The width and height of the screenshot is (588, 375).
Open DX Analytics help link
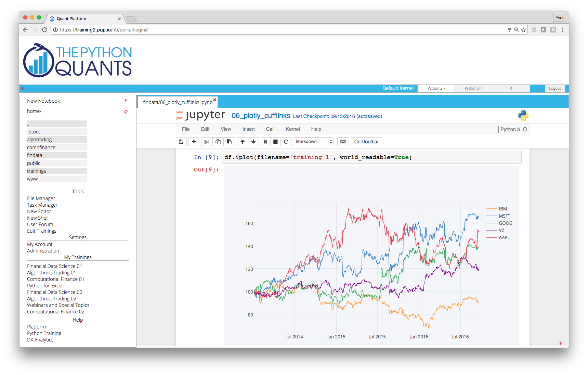(40, 340)
